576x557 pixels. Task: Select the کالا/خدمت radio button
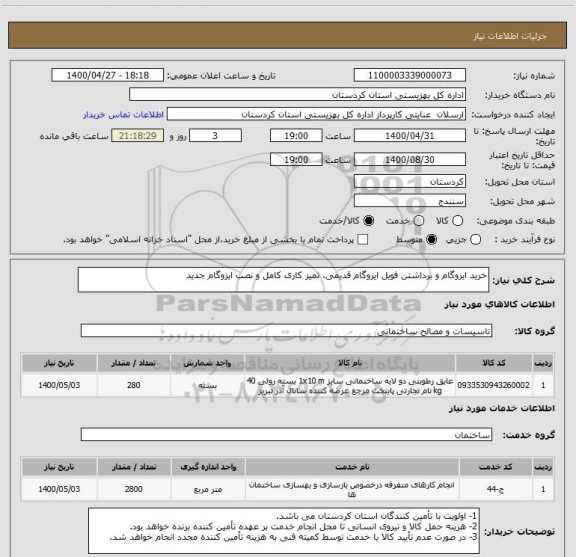tap(368, 220)
